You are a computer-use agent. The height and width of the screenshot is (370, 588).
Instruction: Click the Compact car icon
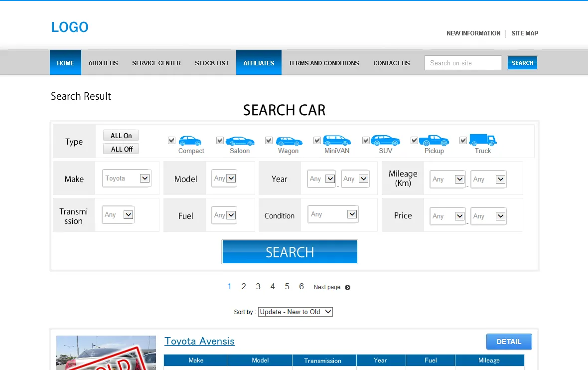click(190, 141)
